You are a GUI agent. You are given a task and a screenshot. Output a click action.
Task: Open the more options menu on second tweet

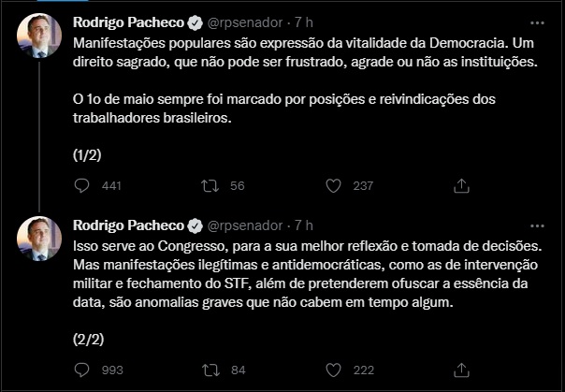[536, 225]
